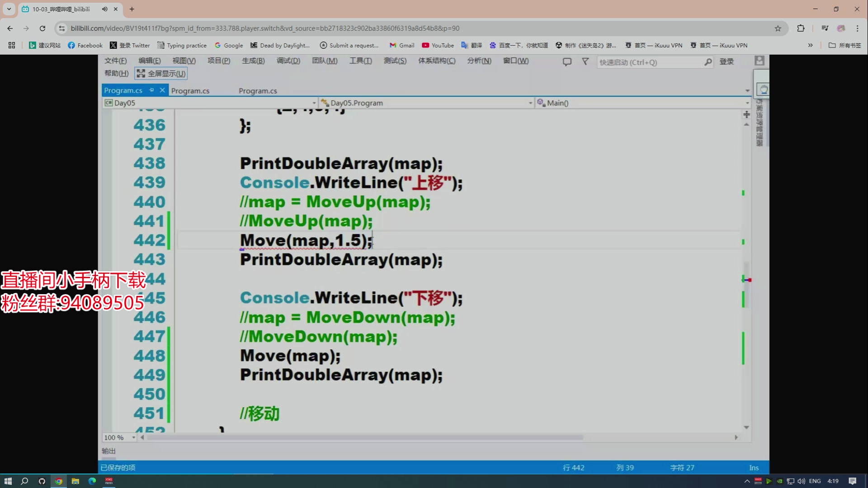The width and height of the screenshot is (868, 488).
Task: Open the Google bookmark
Action: click(x=229, y=45)
